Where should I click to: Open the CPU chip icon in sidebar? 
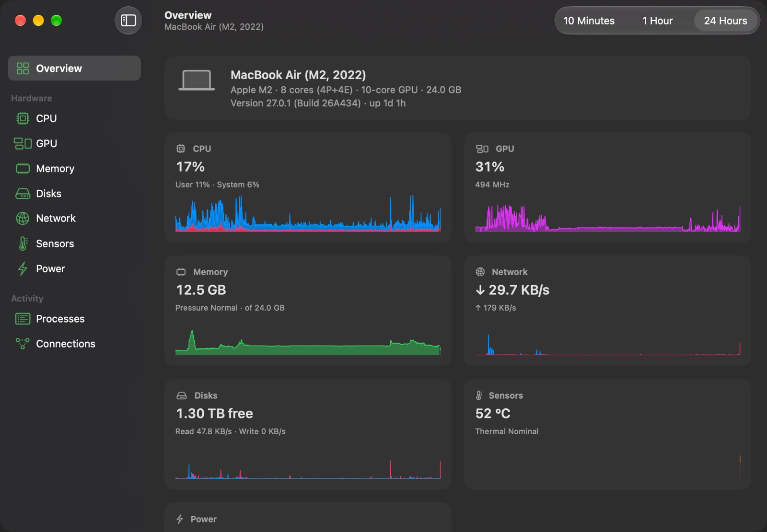23,118
